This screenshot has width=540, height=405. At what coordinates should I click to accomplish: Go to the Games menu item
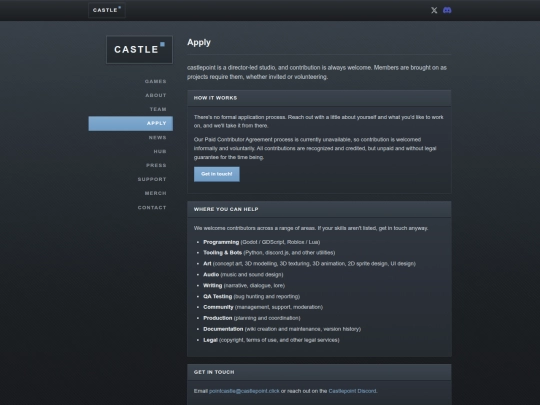[x=156, y=82]
